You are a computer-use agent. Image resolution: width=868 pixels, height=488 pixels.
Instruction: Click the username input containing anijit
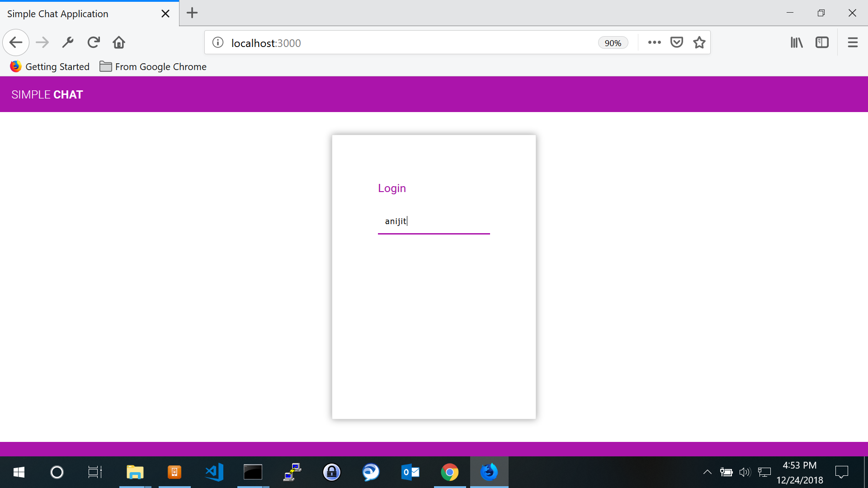click(433, 221)
